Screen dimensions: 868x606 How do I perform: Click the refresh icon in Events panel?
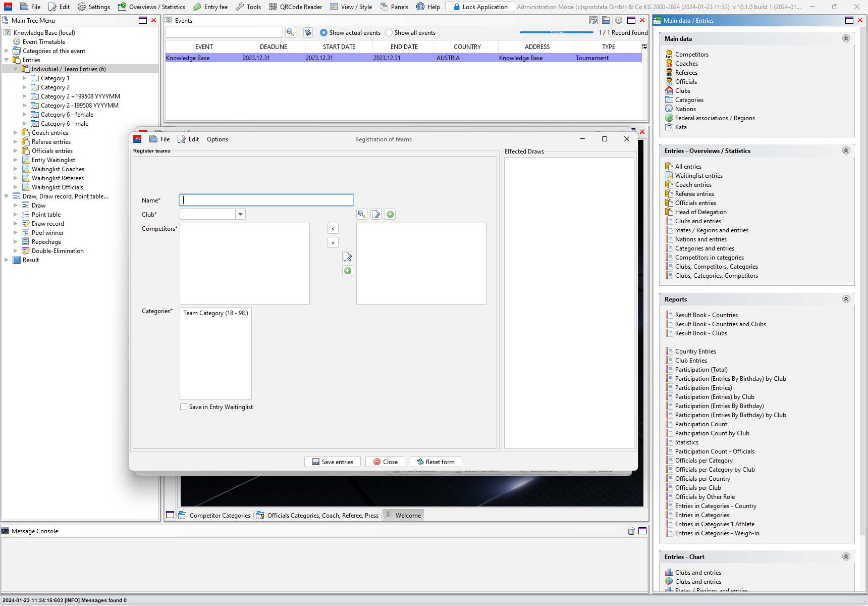[308, 32]
